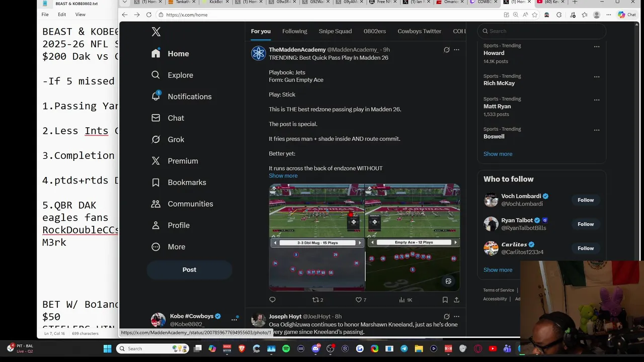The width and height of the screenshot is (644, 362).
Task: Open Edit menu in Notepad
Action: tap(62, 15)
